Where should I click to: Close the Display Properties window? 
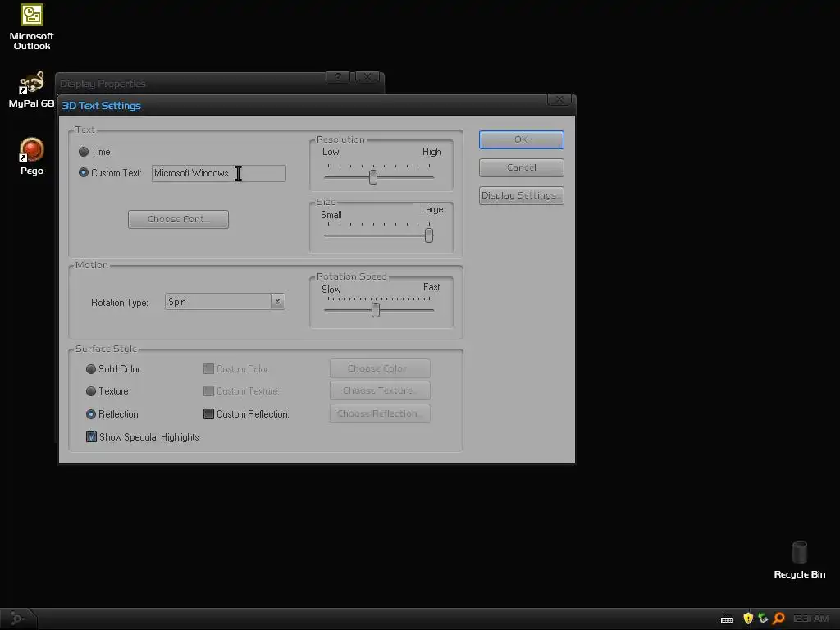[367, 78]
